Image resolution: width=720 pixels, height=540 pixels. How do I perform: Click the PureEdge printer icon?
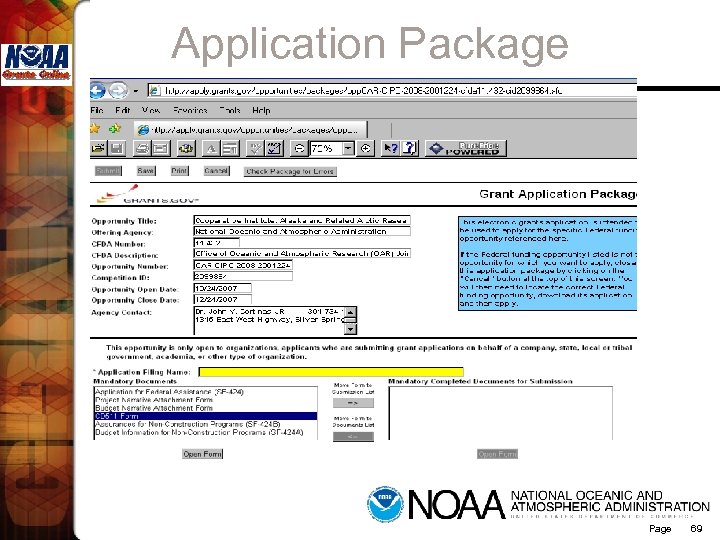point(142,148)
